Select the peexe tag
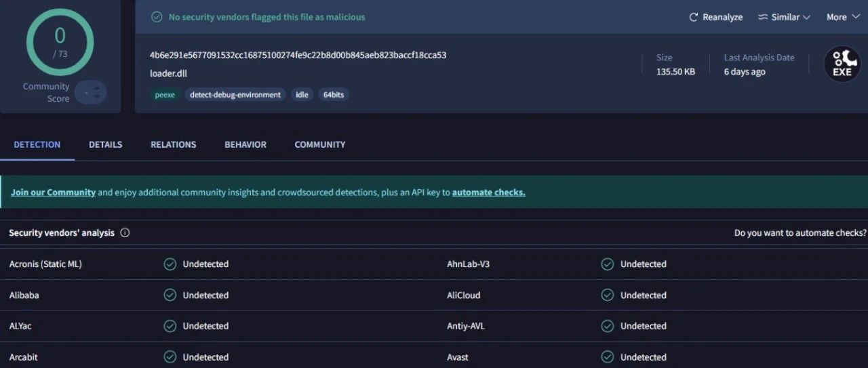Screen dimensions: 868x368 [x=165, y=95]
